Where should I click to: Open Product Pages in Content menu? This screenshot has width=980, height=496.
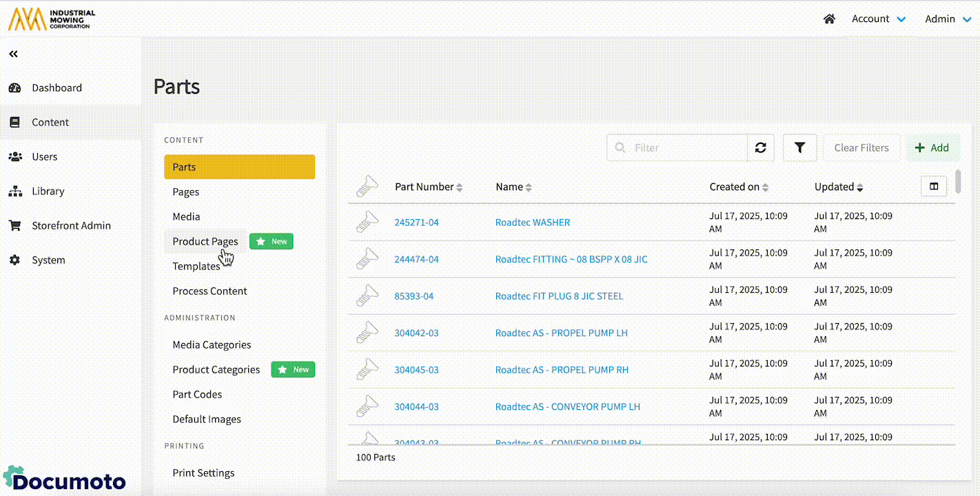[205, 241]
